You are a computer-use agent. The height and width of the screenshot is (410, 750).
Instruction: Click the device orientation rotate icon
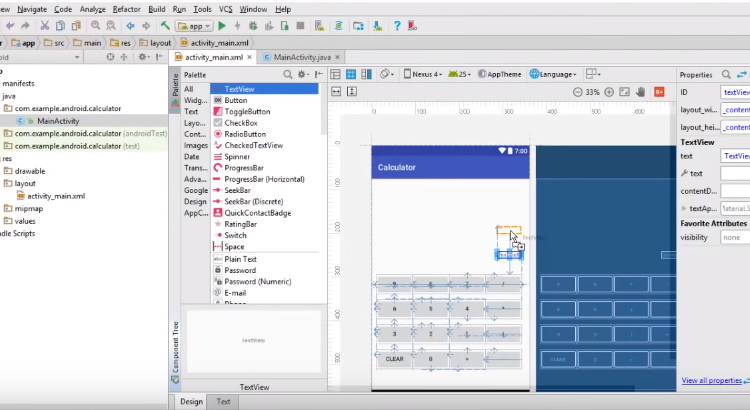pos(388,74)
